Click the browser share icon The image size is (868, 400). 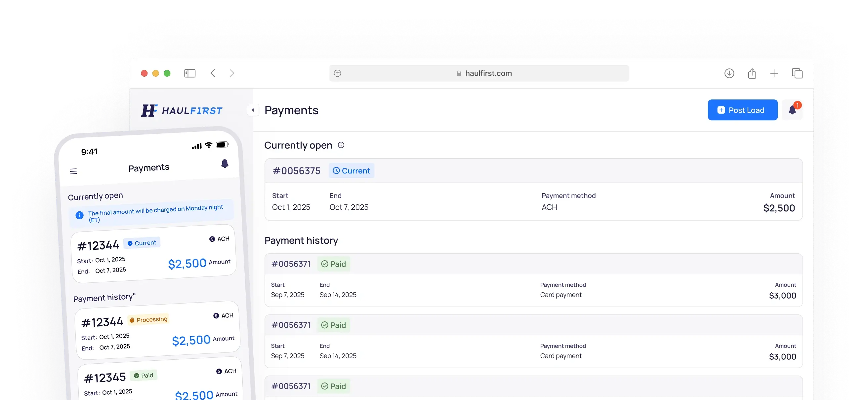752,73
